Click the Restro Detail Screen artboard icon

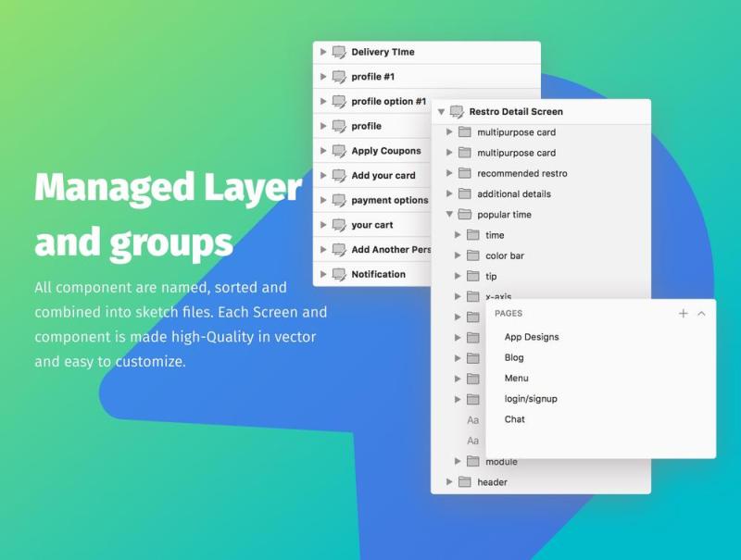pyautogui.click(x=457, y=112)
